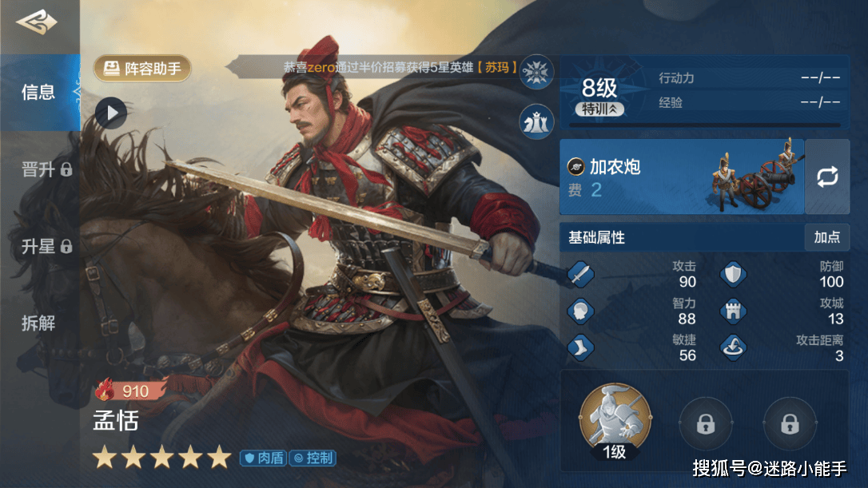Select the 拆解 tab

click(38, 323)
